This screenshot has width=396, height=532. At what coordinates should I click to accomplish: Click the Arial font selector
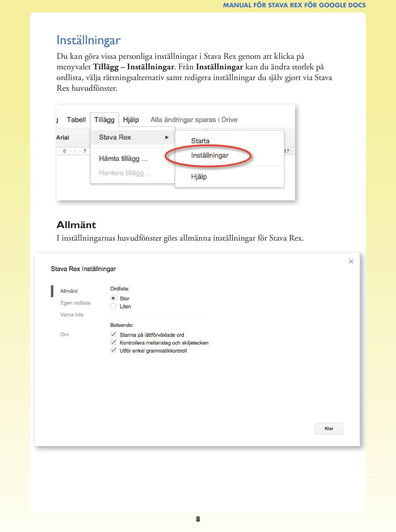point(63,138)
